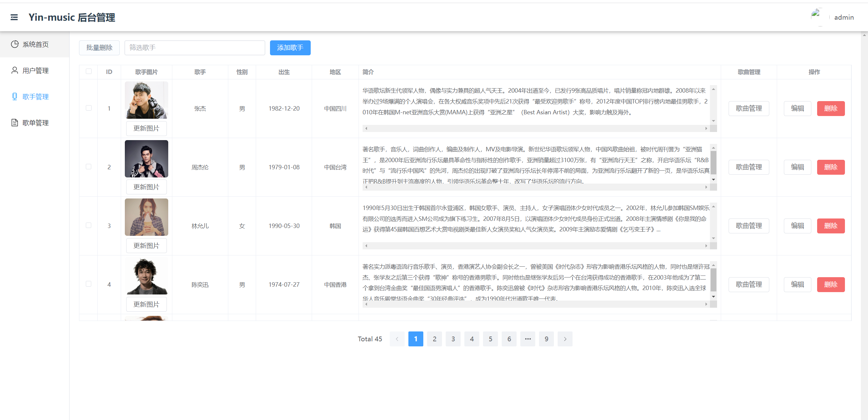The height and width of the screenshot is (420, 868).
Task: Open 系统首页 in the sidebar
Action: [35, 44]
